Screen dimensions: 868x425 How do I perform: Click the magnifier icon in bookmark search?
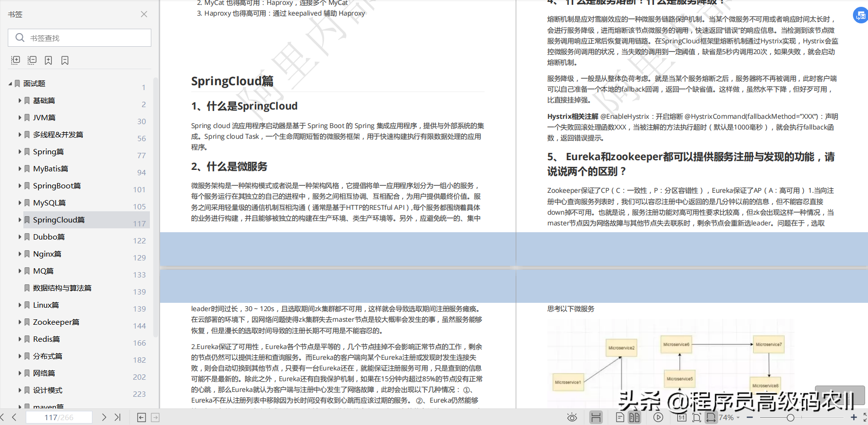tap(20, 37)
